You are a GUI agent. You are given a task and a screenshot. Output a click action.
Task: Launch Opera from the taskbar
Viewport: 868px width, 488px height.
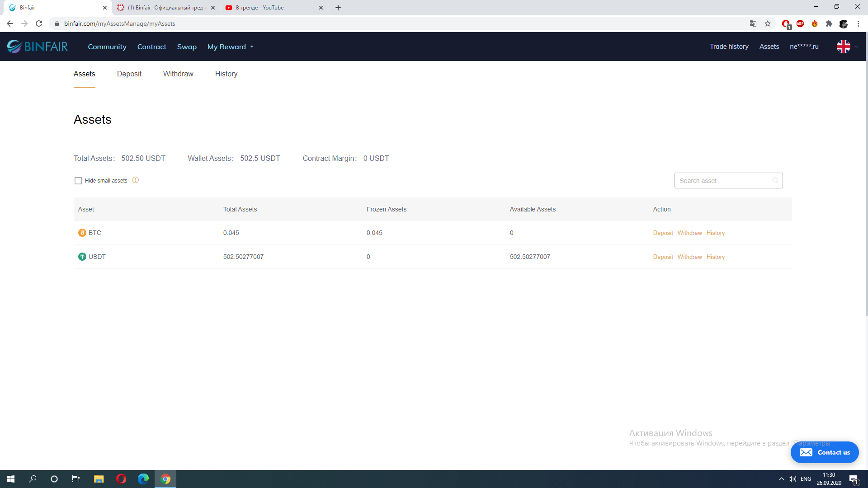121,479
